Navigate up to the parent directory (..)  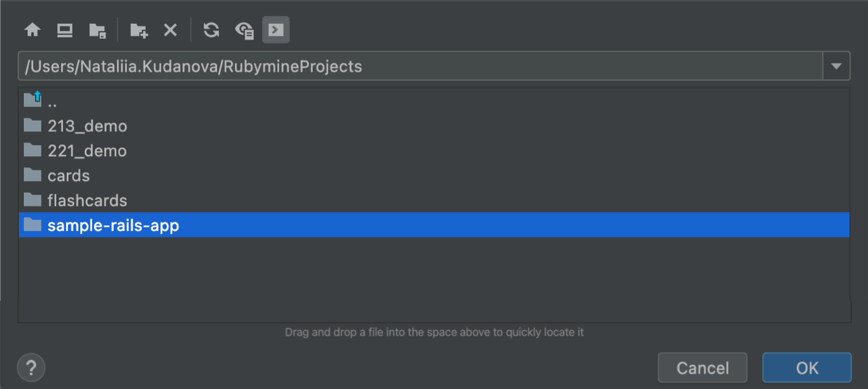[52, 102]
